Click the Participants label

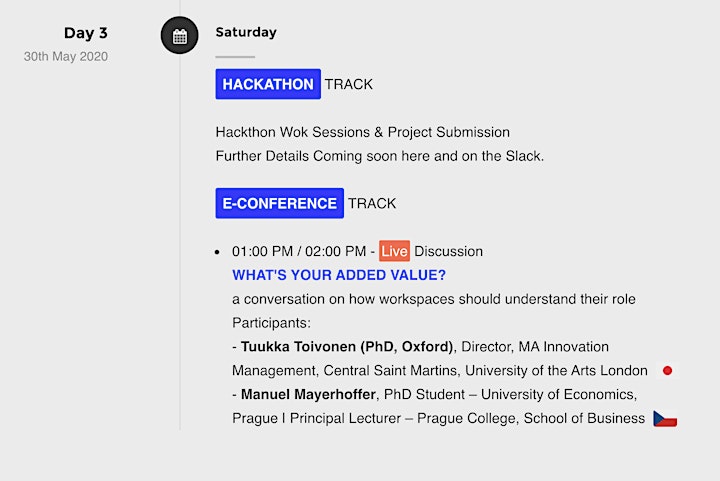tap(271, 323)
